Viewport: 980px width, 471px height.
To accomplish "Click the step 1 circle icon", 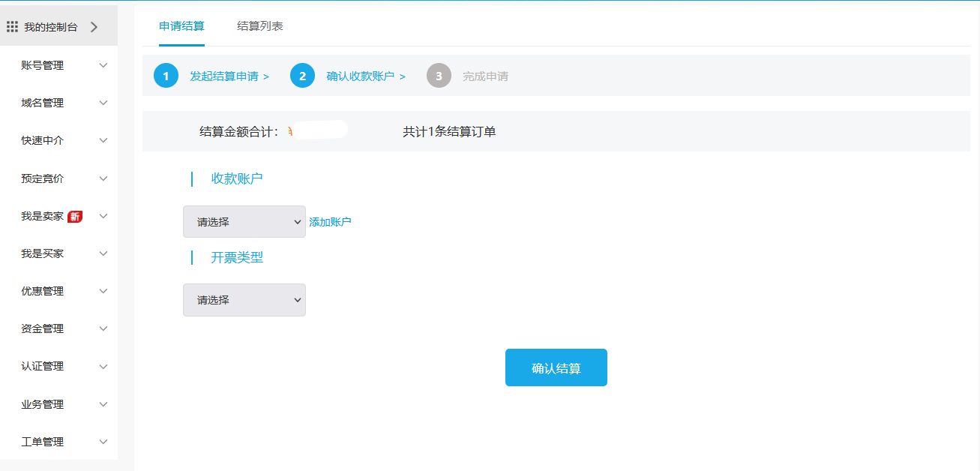I will point(166,76).
